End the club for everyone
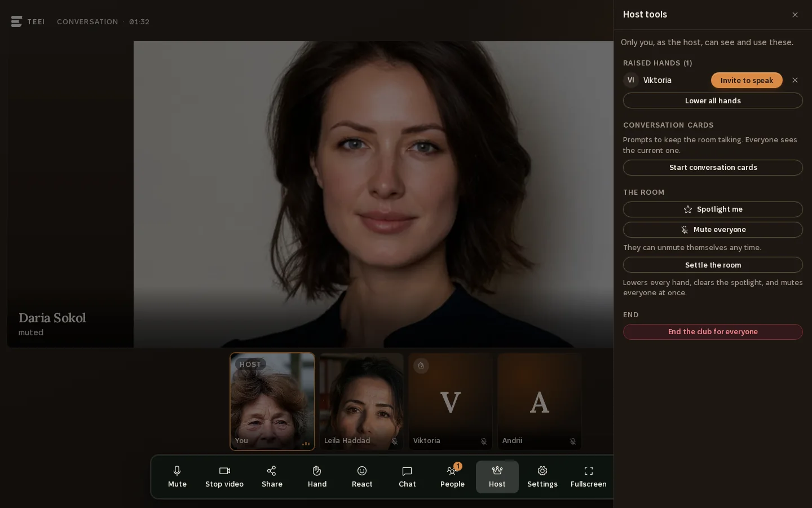This screenshot has height=508, width=812. coord(713,332)
